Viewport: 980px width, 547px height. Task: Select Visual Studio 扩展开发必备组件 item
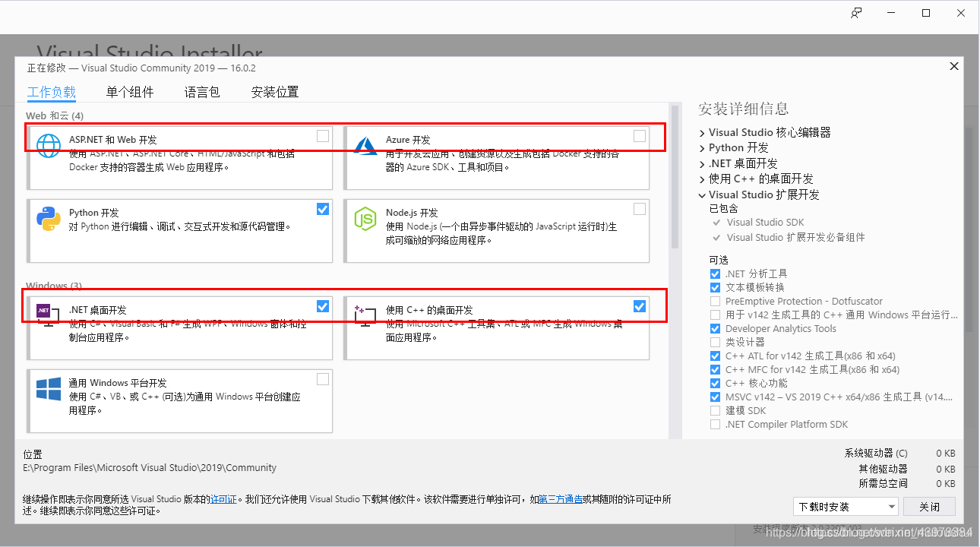point(795,237)
